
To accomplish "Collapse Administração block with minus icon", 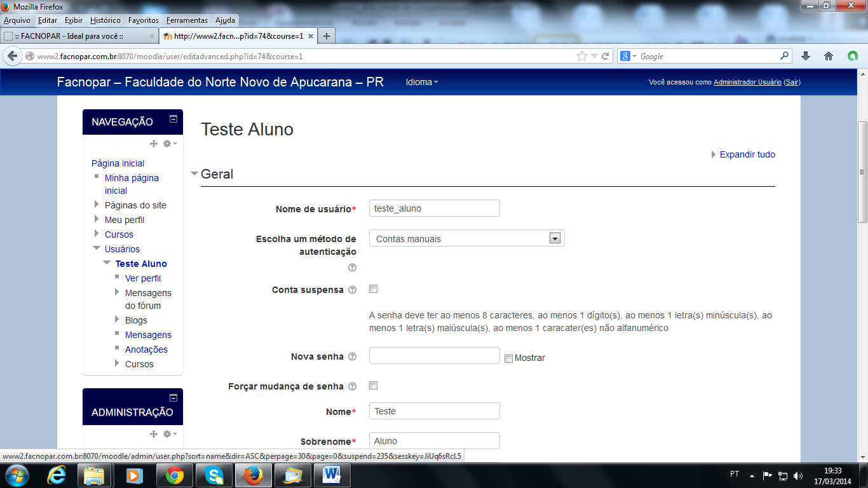I will [x=173, y=398].
